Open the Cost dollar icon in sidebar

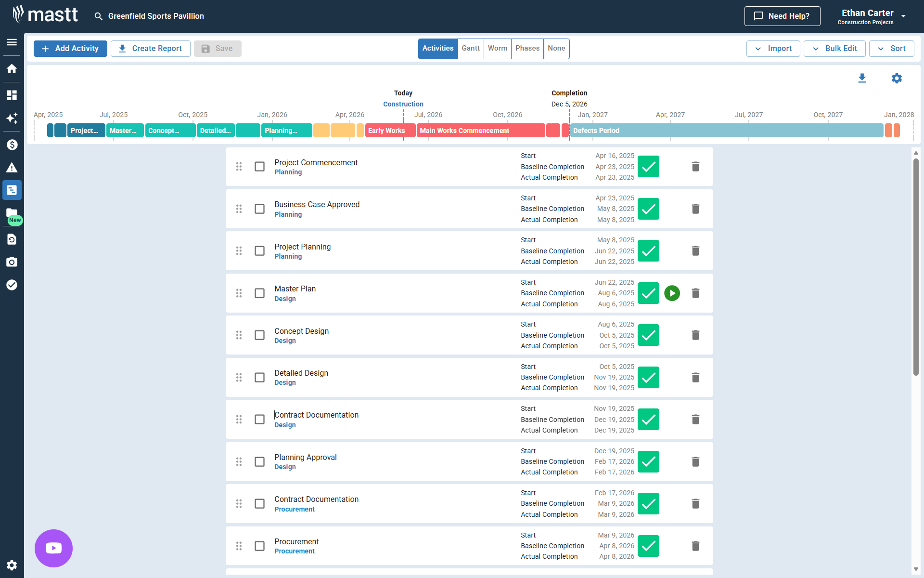click(12, 144)
